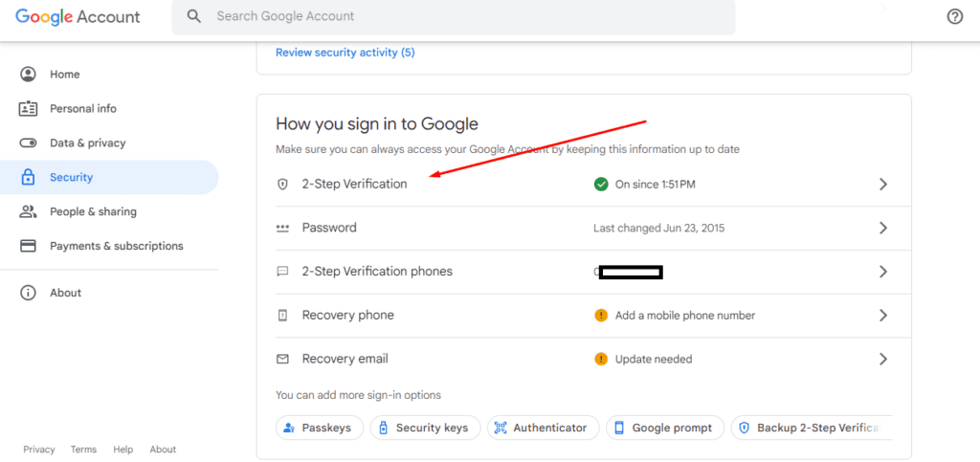Screen dimensions: 980x462
Task: Click the About info icon
Action: tap(28, 293)
